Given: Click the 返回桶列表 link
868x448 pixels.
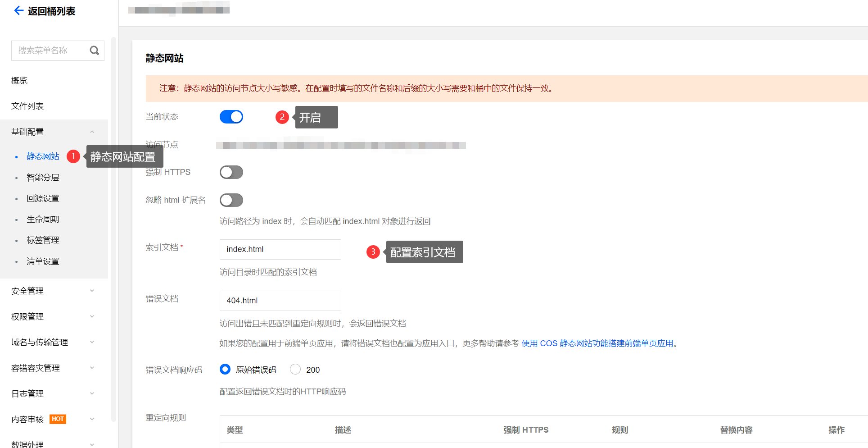Looking at the screenshot, I should click(x=52, y=11).
